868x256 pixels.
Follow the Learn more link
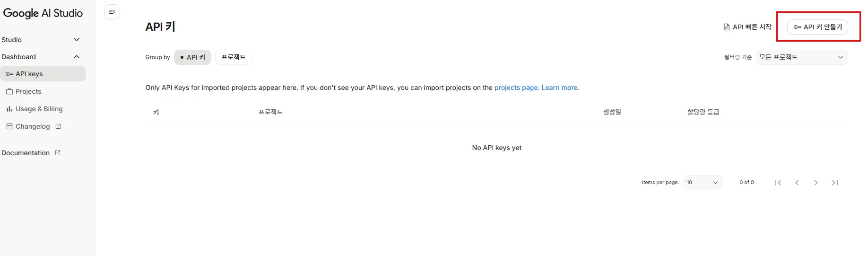(x=560, y=88)
